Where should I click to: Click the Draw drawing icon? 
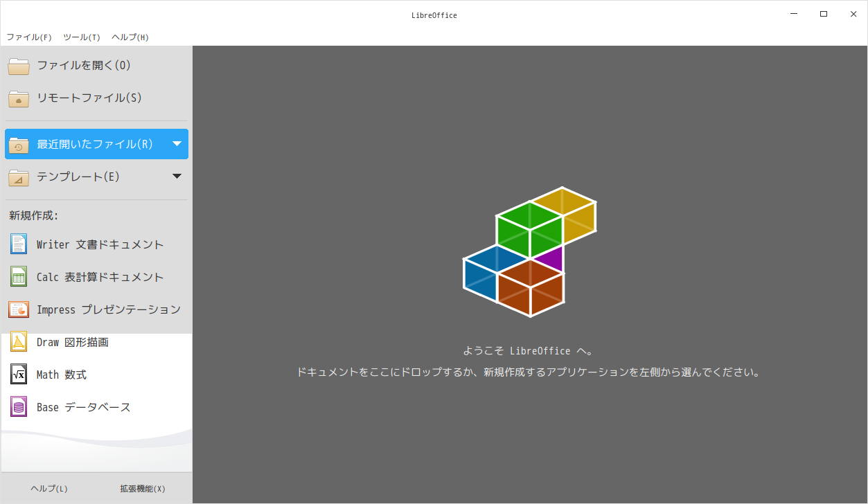point(19,341)
